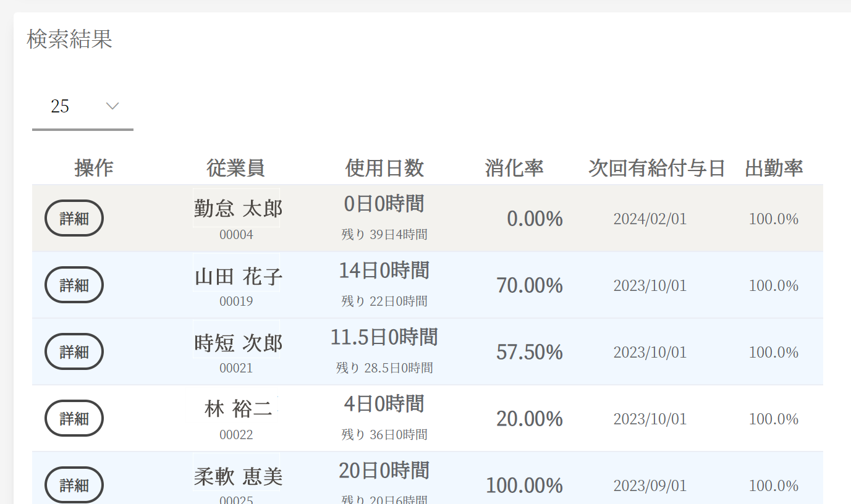Click employee name 林 裕二
Image resolution: width=851 pixels, height=504 pixels.
tap(237, 409)
